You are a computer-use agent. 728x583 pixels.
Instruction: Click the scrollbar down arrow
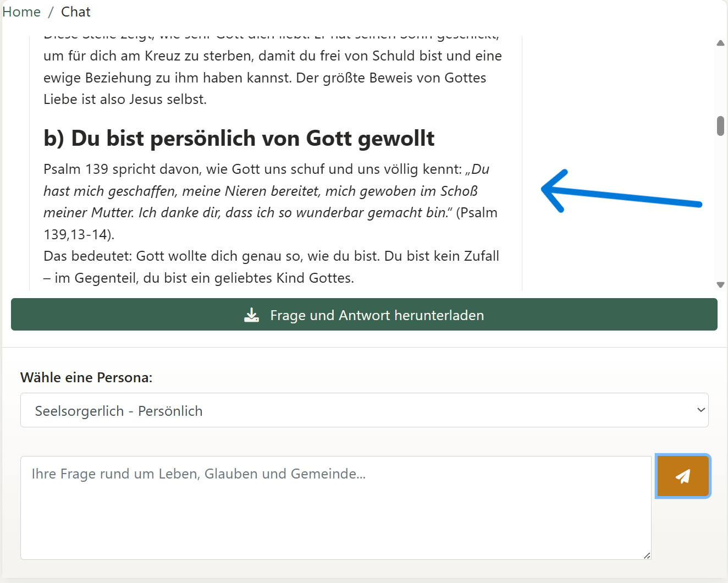tap(720, 285)
